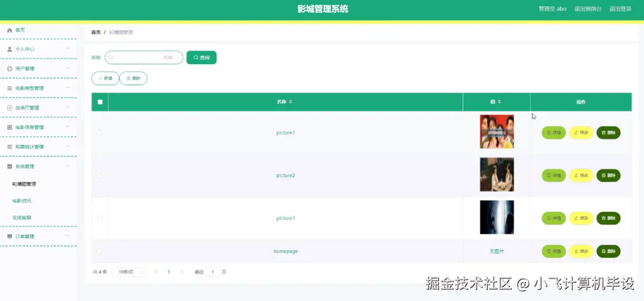The image size is (644, 301).
Task: Click the 无图片 text in homepage row
Action: (x=496, y=251)
